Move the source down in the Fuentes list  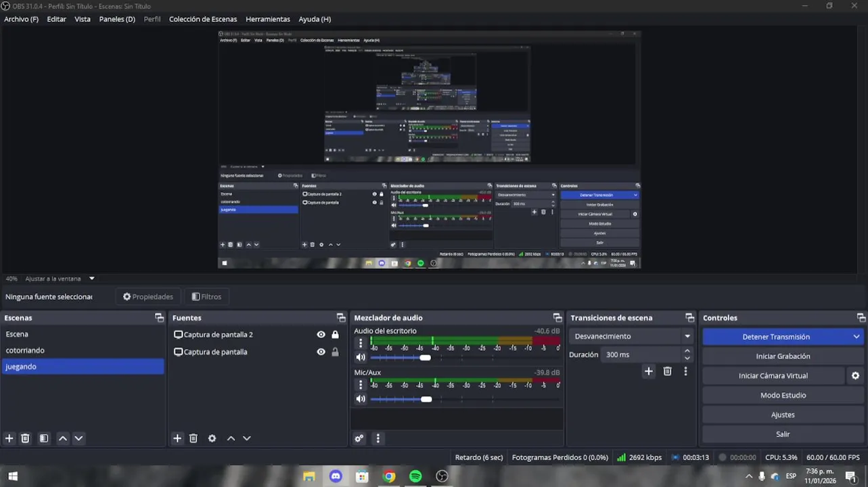247,438
